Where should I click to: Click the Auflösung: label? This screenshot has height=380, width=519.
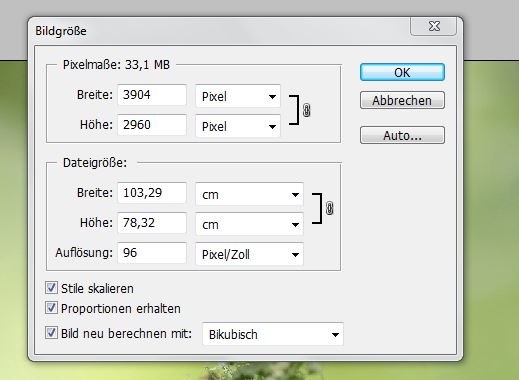pos(84,253)
